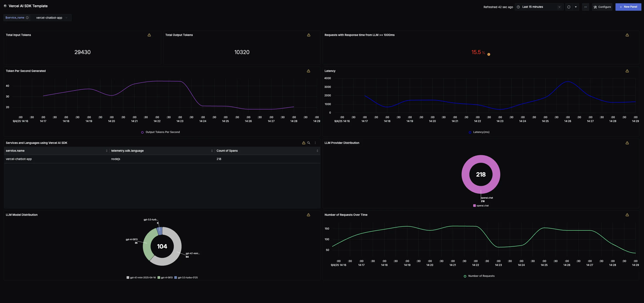Click the Configure button
Image resolution: width=644 pixels, height=303 pixels.
602,7
